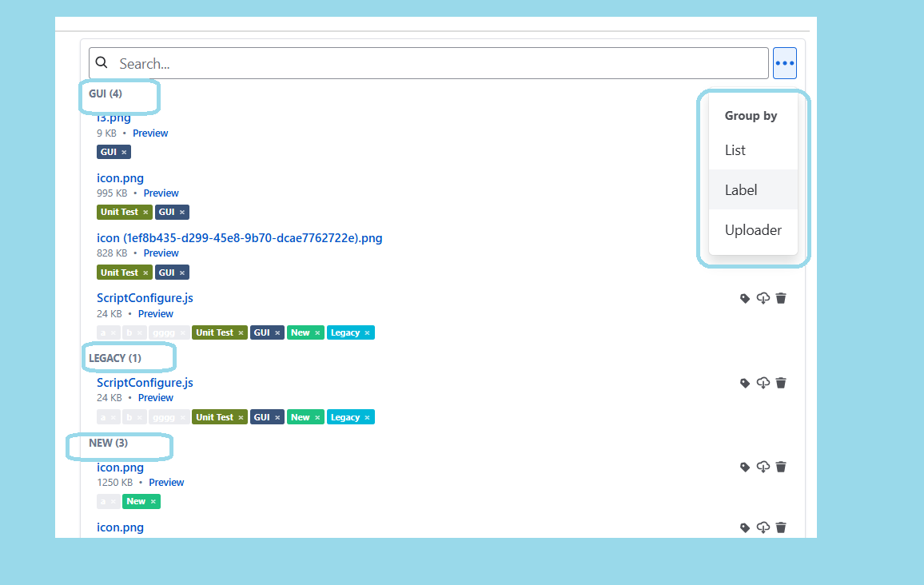Remove faded 'a' label from 1250 KB icon.png
This screenshot has height=585, width=924.
click(114, 502)
